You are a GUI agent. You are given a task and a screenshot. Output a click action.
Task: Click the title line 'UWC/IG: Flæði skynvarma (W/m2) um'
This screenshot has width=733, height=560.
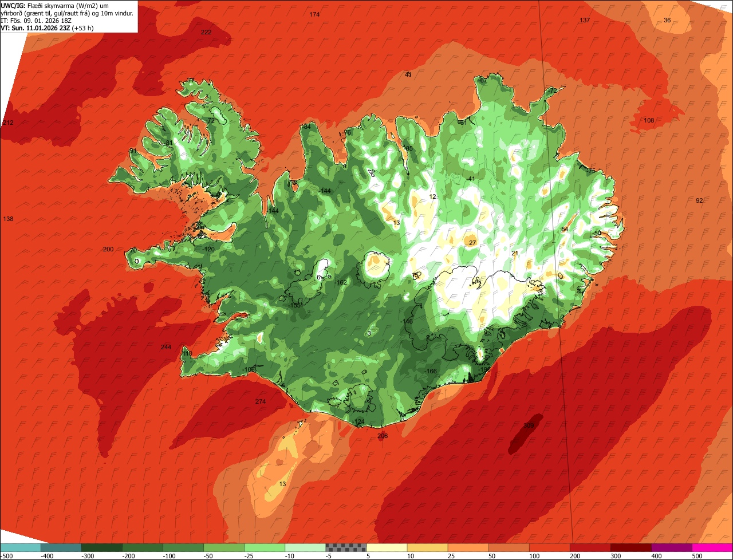(55, 6)
